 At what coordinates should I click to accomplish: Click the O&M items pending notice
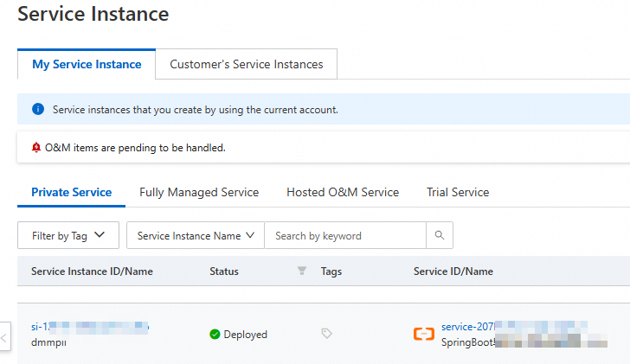coord(135,148)
